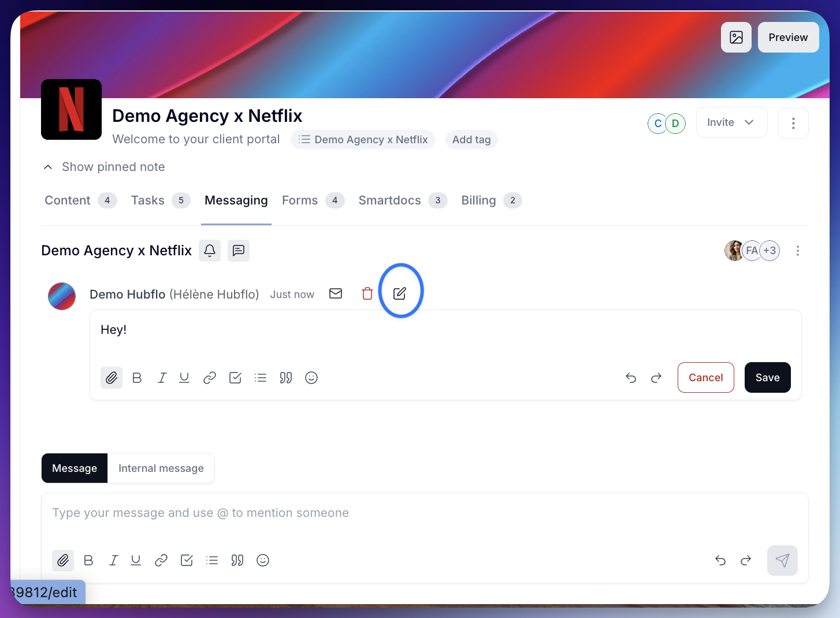840x618 pixels.
Task: Switch to Internal message mode
Action: 161,468
